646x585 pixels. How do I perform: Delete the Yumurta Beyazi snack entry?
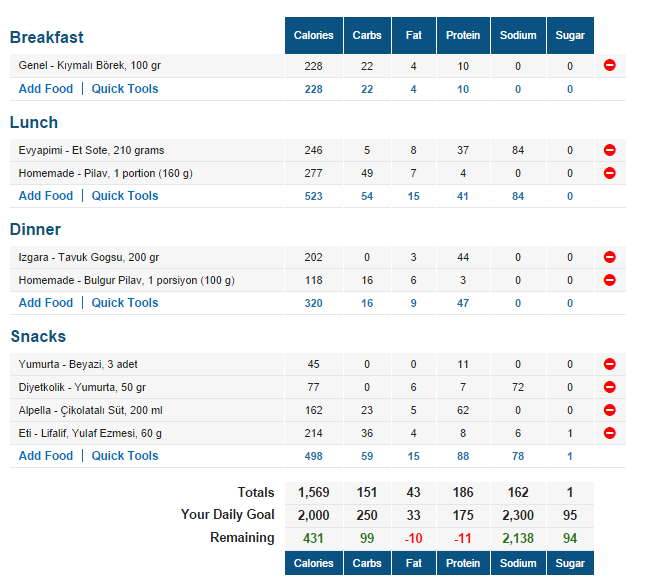609,364
